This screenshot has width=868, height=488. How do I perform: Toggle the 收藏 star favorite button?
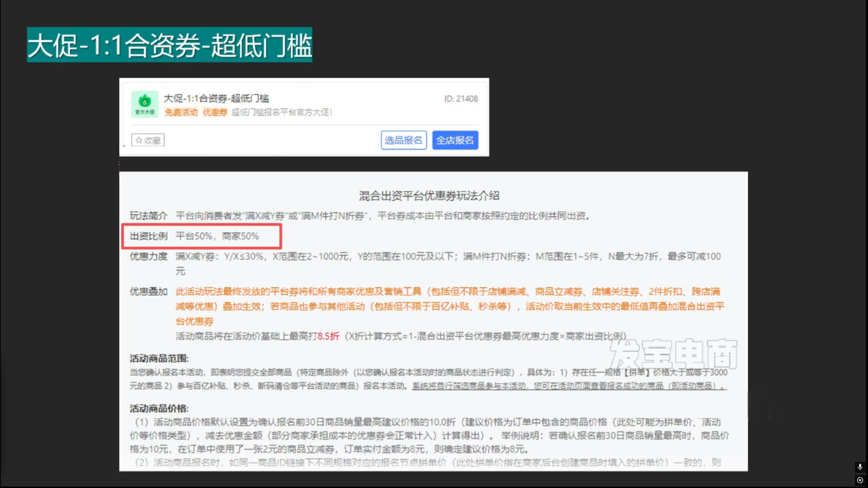[x=148, y=140]
